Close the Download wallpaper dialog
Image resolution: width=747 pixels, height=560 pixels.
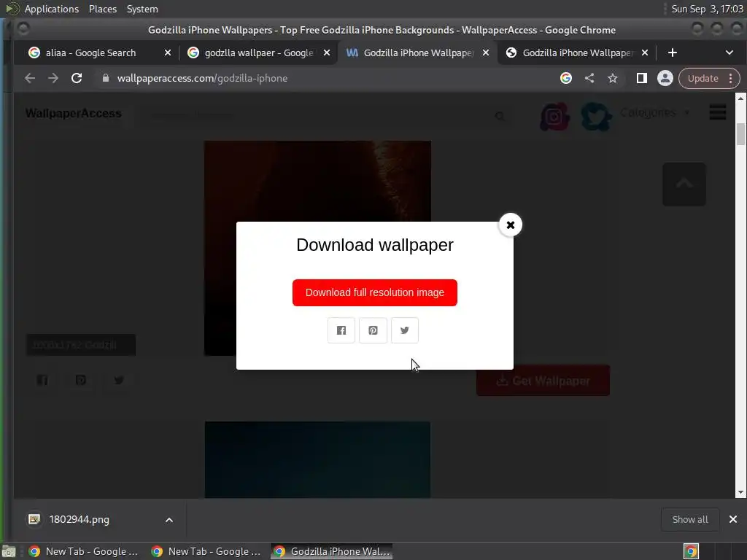(510, 225)
